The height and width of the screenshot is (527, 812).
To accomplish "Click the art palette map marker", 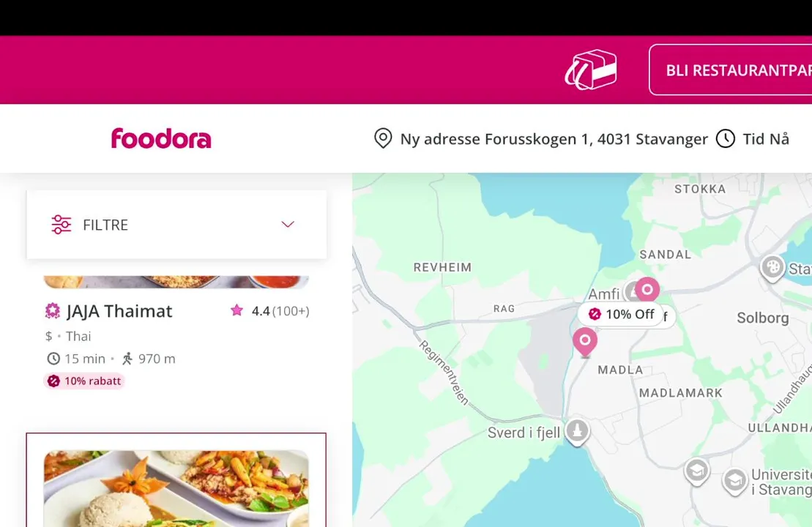I will 772,268.
